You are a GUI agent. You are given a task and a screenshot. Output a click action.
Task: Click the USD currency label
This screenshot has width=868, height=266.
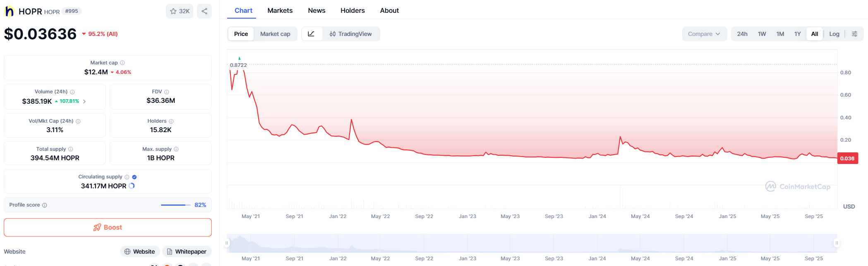[849, 207]
